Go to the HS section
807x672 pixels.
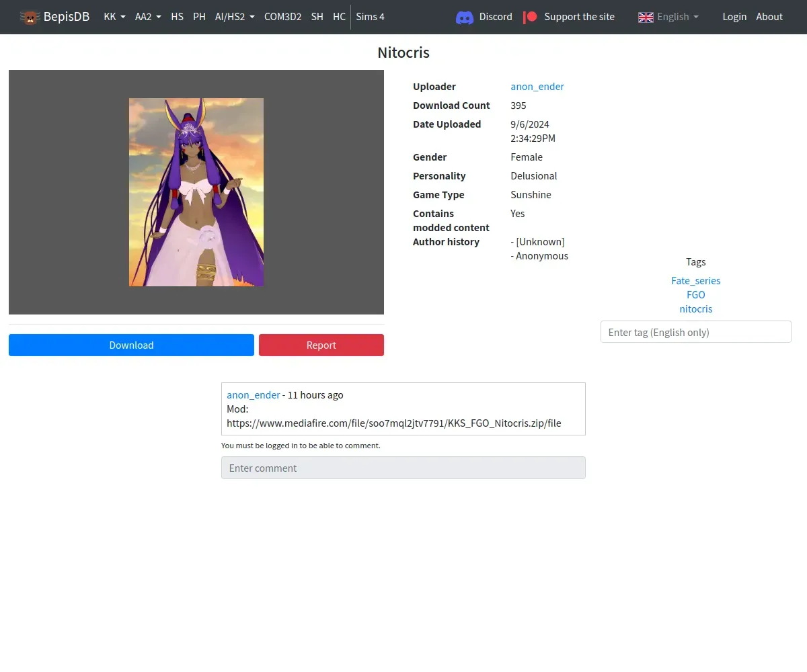[x=178, y=17]
